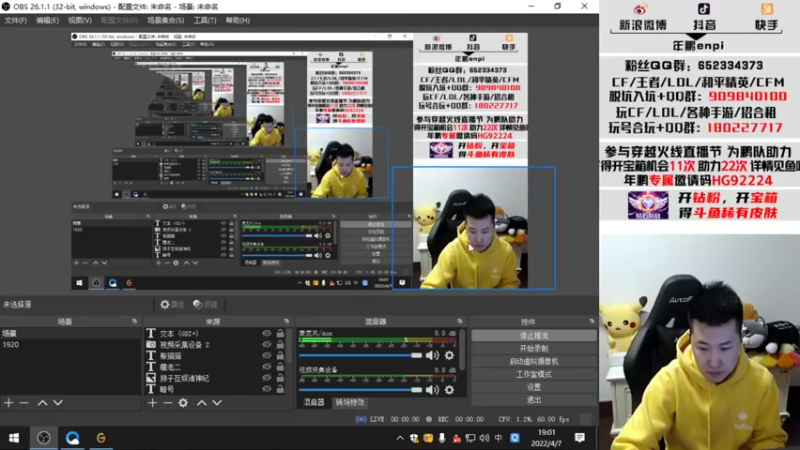Open 麦克风/Aux mixer settings gear

pyautogui.click(x=449, y=356)
